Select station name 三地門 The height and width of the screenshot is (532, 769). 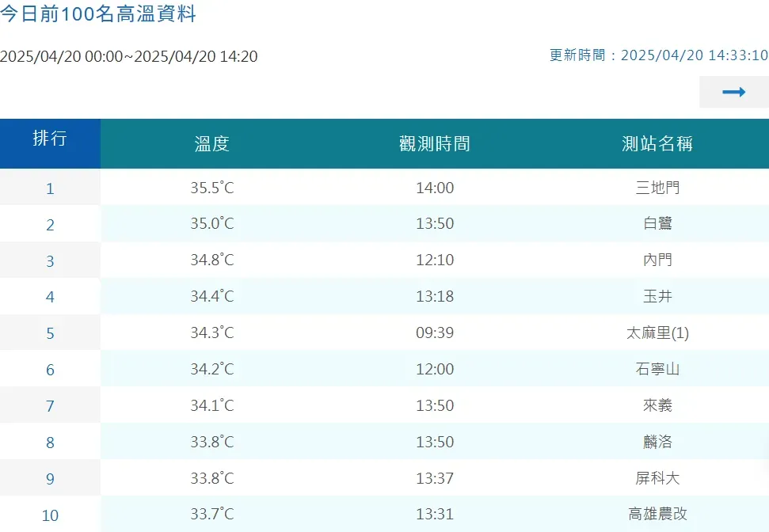657,188
